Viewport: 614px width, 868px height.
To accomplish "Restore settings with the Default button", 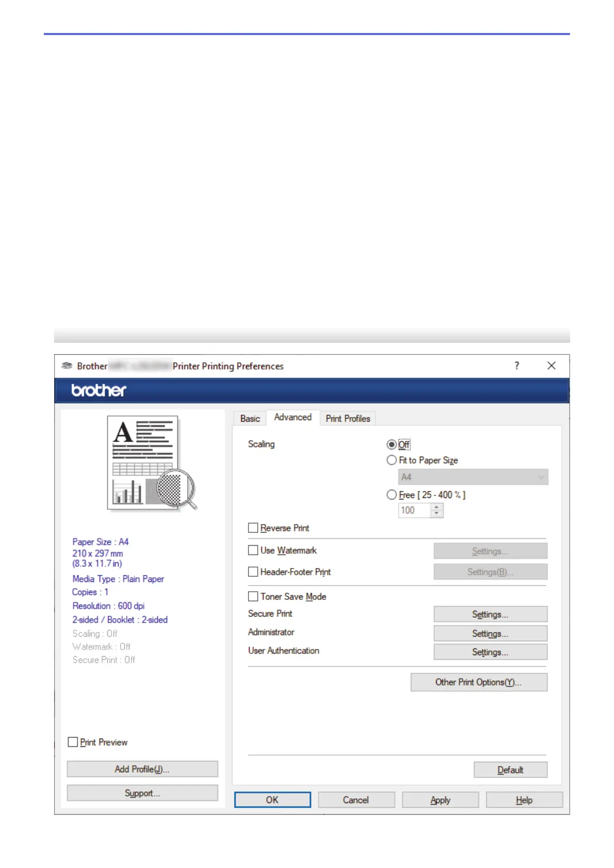I will (x=510, y=770).
